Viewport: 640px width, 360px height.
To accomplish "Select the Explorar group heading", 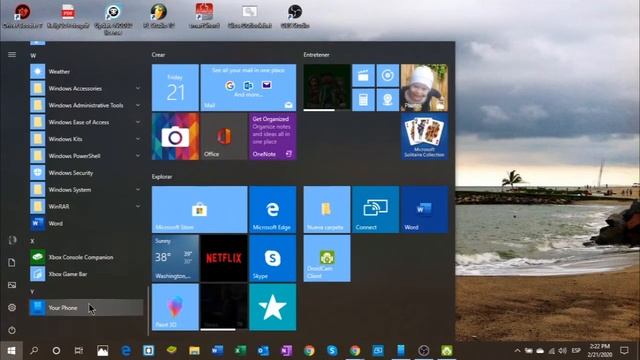I will click(162, 177).
